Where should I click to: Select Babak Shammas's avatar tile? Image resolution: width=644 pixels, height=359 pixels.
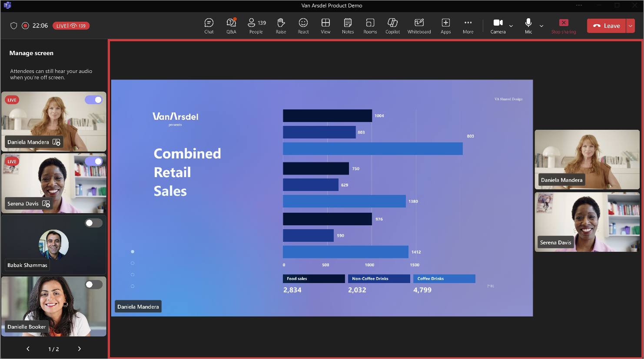(x=54, y=244)
